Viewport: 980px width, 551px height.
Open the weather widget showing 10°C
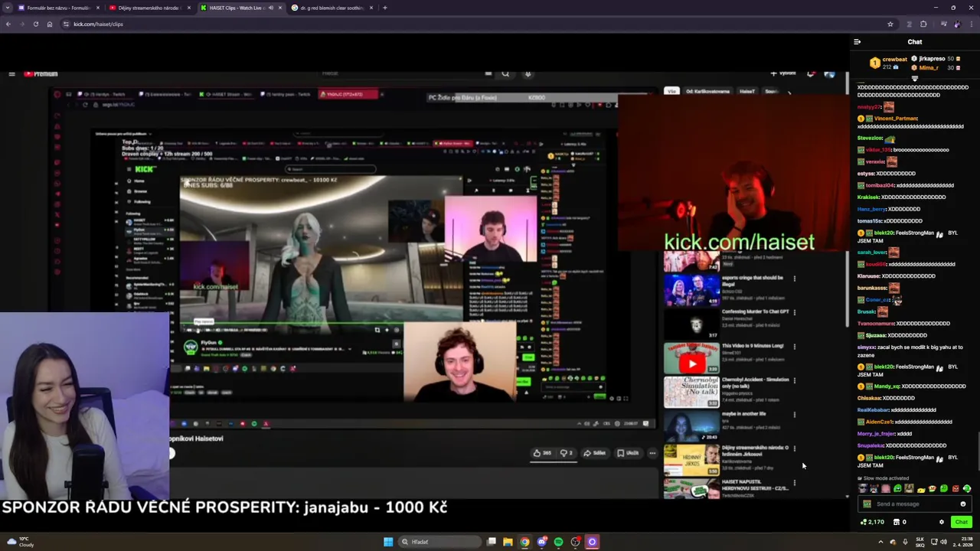click(x=19, y=542)
